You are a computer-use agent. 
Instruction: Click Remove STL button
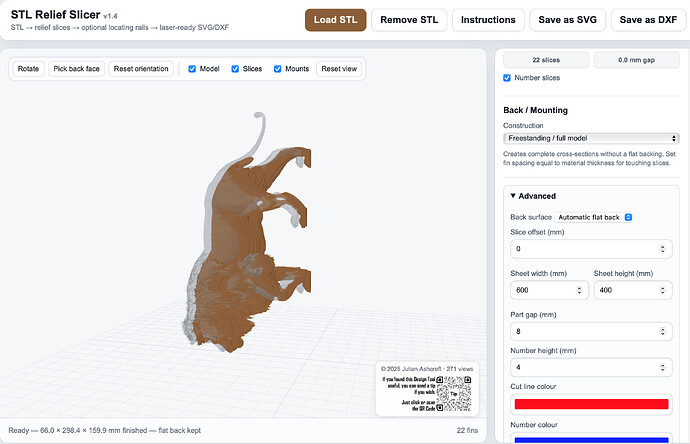[x=409, y=20]
